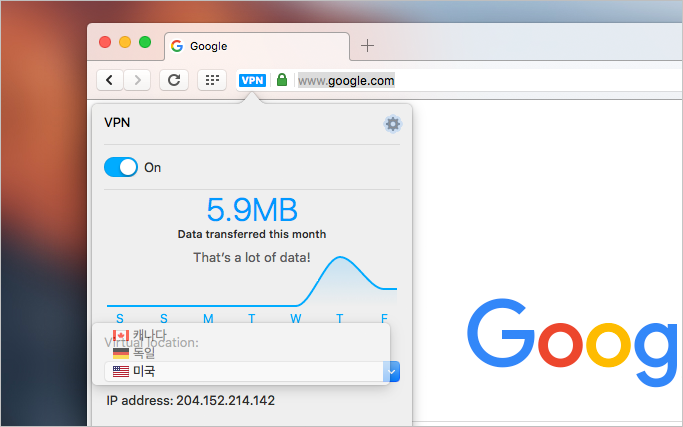Click the Google logo on page
The image size is (683, 427).
point(574,342)
